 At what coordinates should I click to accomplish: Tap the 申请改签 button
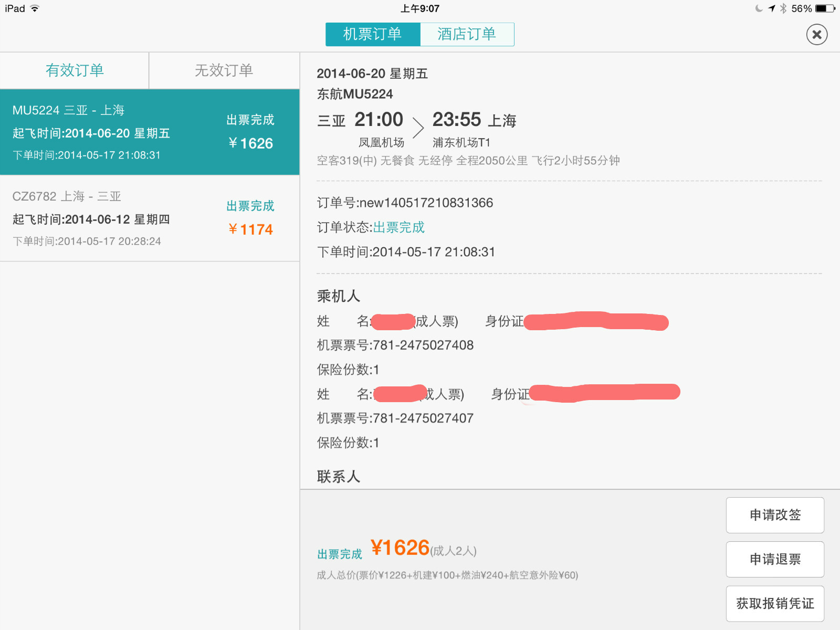(x=774, y=515)
